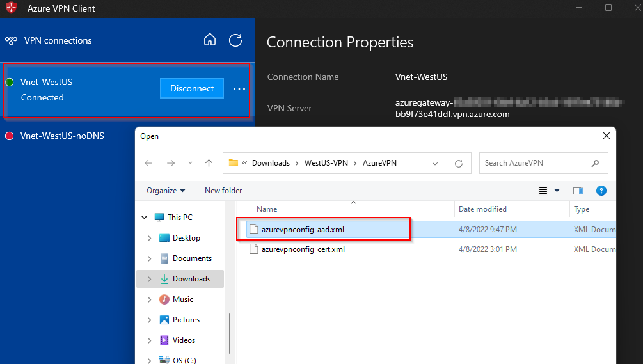Go forward in the Open dialog

(171, 163)
